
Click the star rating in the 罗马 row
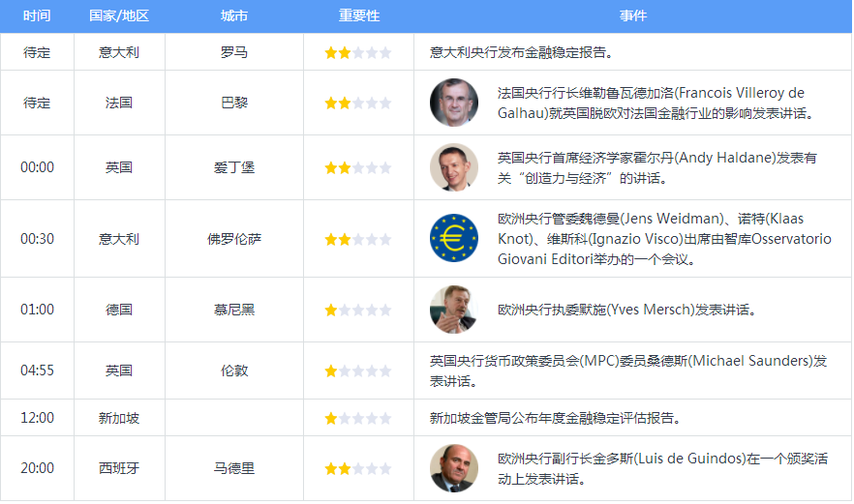pos(358,53)
